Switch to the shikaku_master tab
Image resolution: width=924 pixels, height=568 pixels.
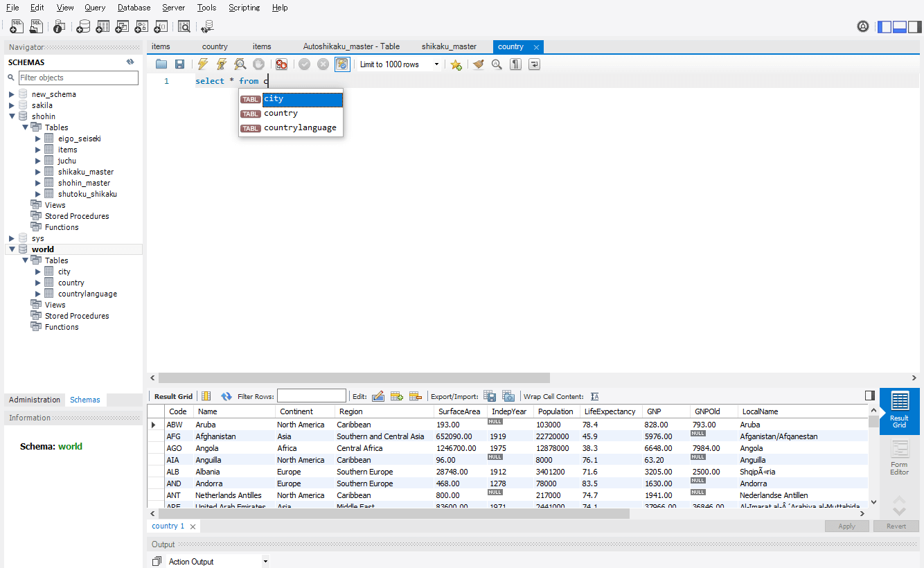tap(449, 46)
